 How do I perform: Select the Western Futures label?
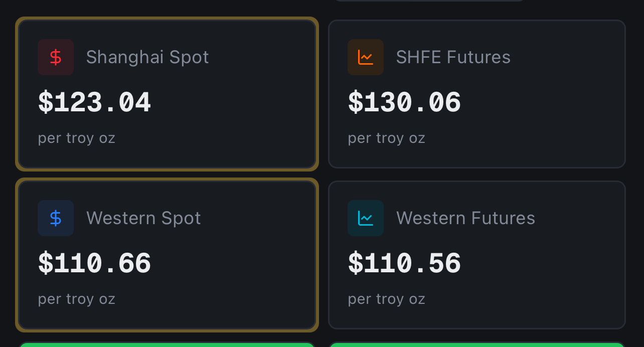pos(465,218)
